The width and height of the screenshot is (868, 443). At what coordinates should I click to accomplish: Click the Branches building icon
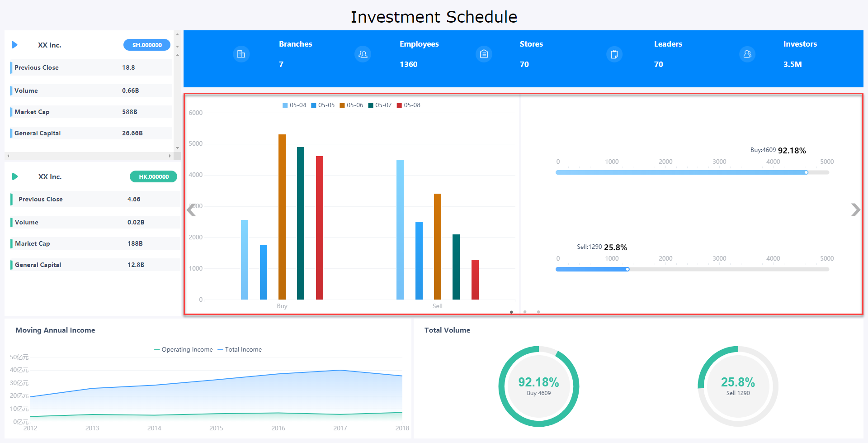coord(241,54)
